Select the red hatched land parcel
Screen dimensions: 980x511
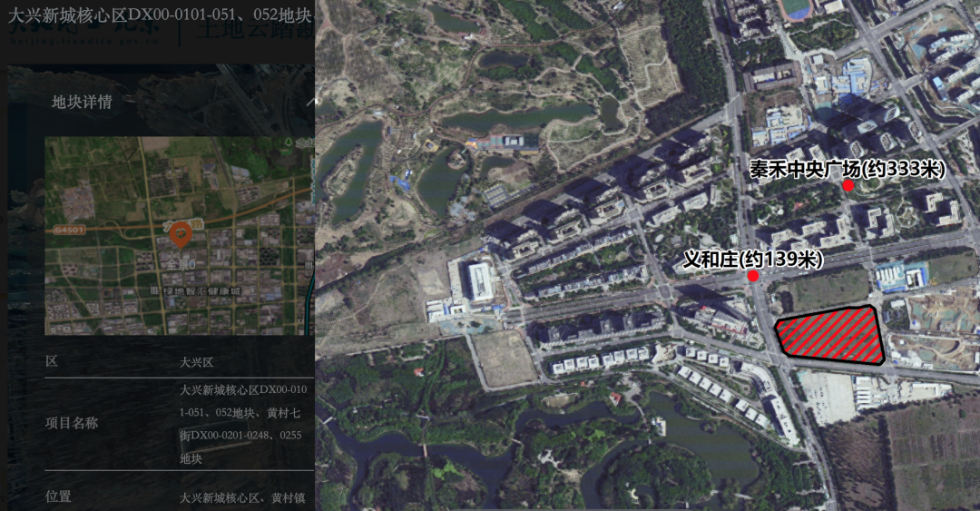[830, 335]
